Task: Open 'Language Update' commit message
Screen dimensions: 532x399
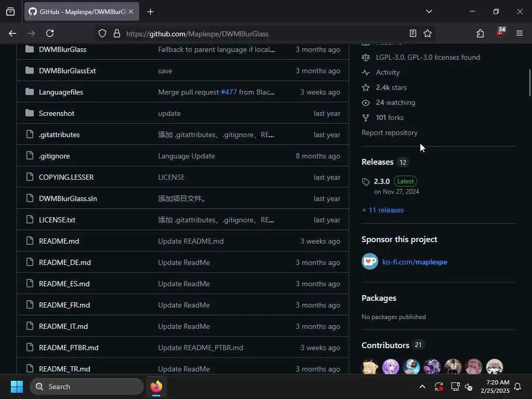Action: point(187,156)
